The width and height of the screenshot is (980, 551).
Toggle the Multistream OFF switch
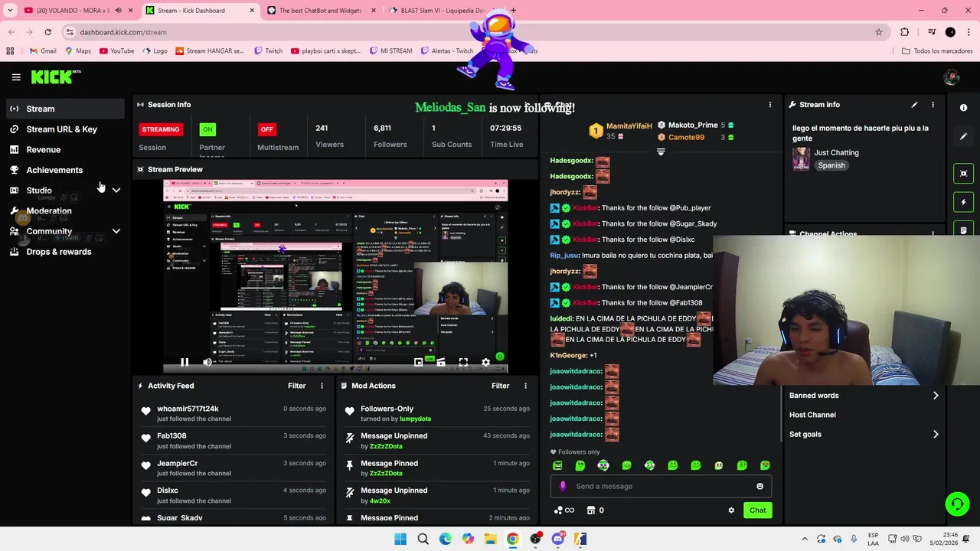tap(266, 129)
